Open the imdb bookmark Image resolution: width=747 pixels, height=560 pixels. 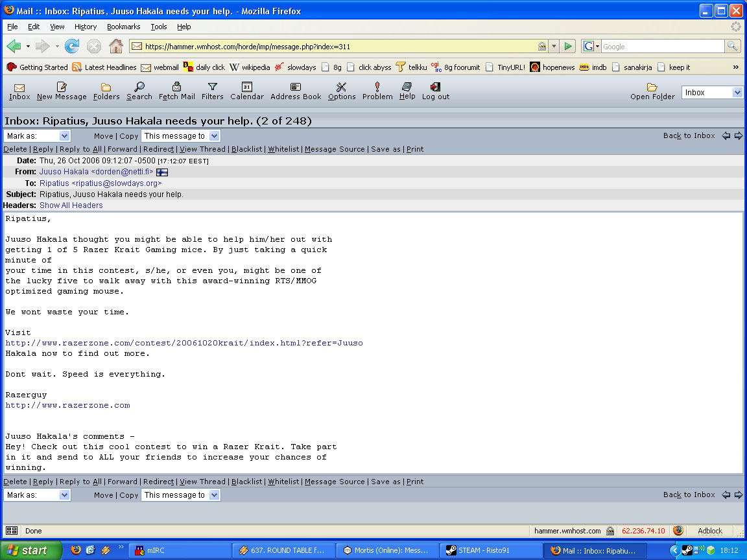pyautogui.click(x=593, y=67)
